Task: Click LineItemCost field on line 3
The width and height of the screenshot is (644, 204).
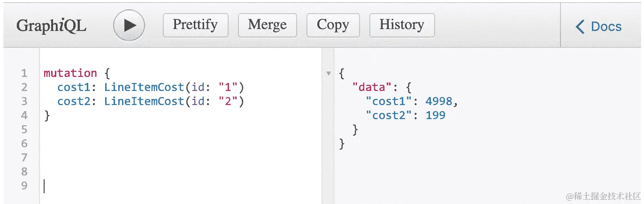Action: pos(144,101)
